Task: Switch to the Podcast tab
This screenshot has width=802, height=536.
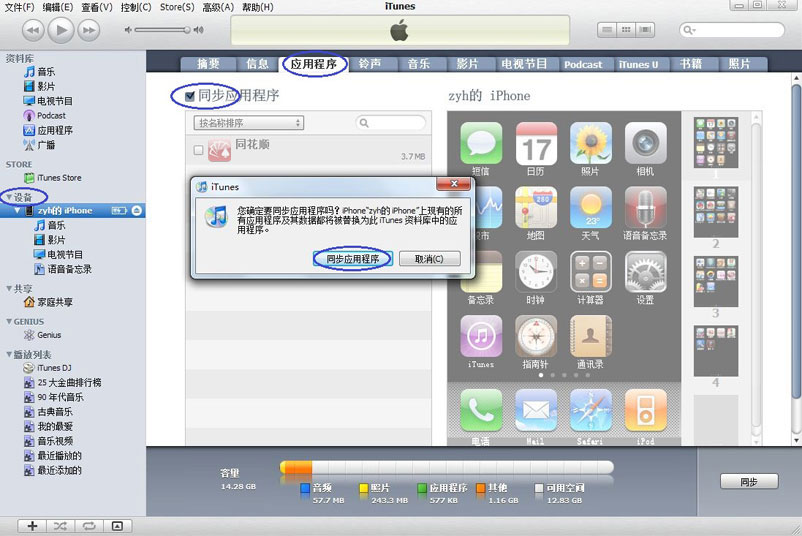Action: (x=583, y=64)
